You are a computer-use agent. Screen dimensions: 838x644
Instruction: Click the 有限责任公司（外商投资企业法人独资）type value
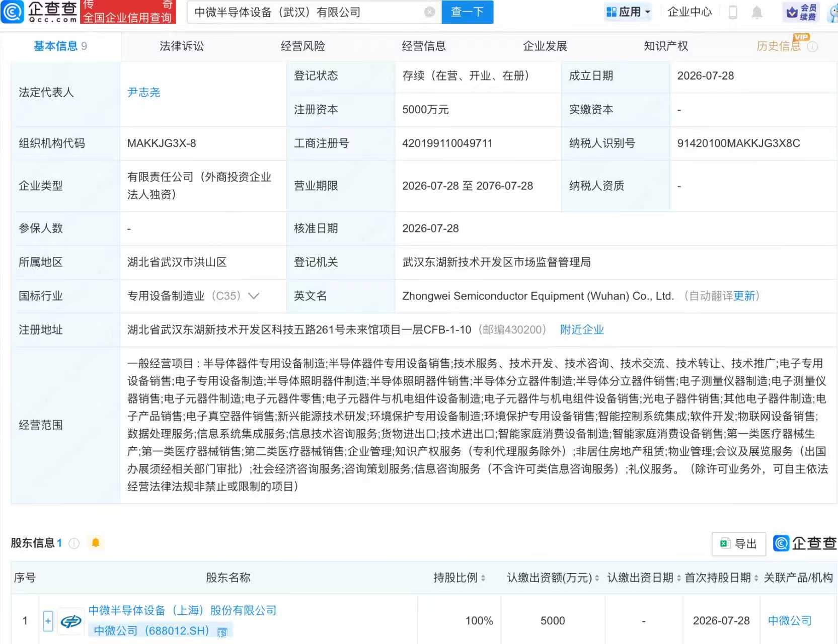tap(199, 186)
